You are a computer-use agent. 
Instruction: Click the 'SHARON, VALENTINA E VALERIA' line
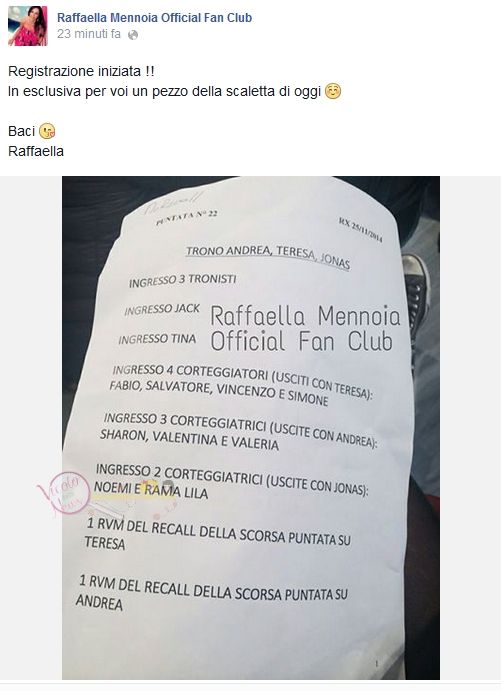point(189,440)
